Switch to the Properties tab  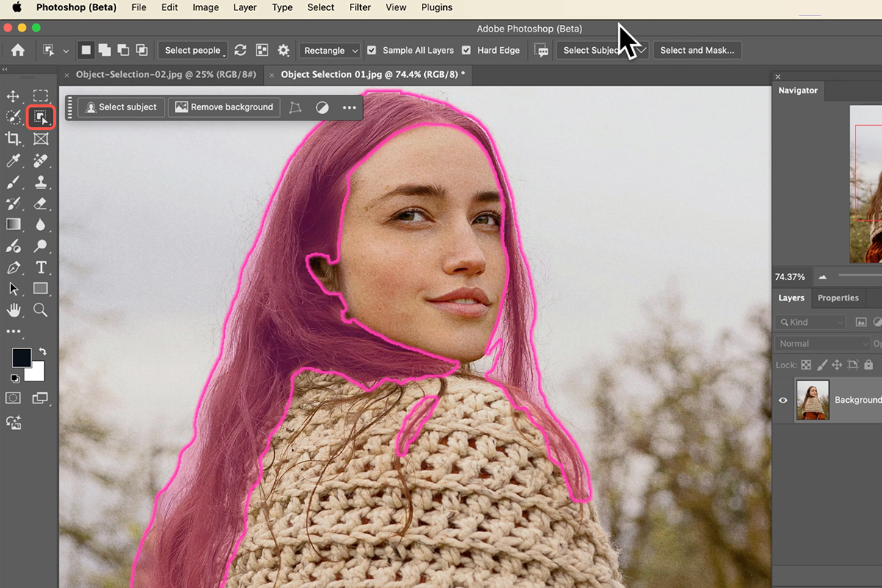pos(838,298)
